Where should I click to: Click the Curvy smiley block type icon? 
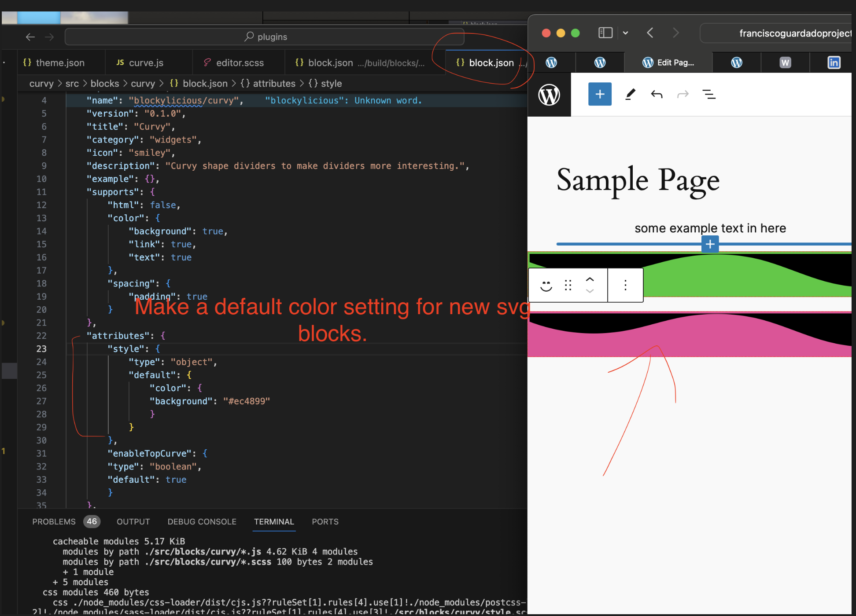[x=546, y=286]
